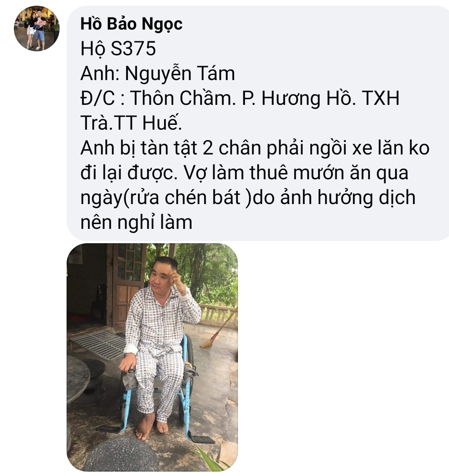449x476 pixels.
Task: Click the line starting 'đi lại được'
Action: coord(245,173)
